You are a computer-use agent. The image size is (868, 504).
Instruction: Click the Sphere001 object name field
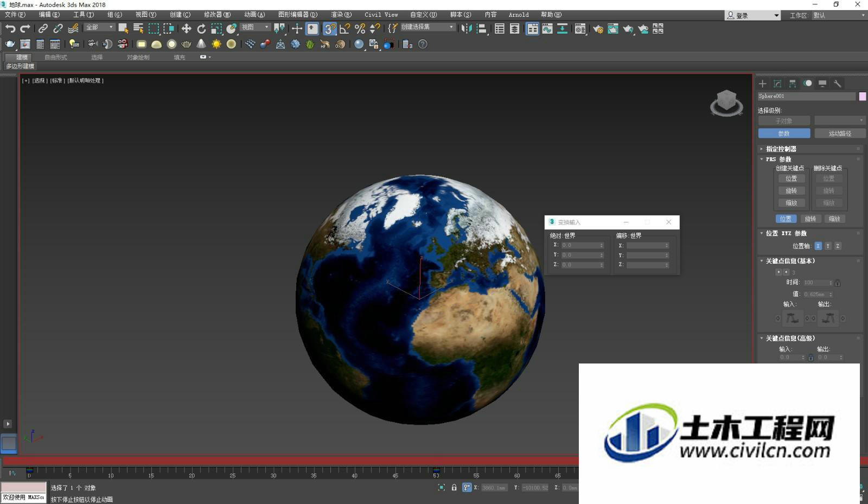[x=806, y=96]
